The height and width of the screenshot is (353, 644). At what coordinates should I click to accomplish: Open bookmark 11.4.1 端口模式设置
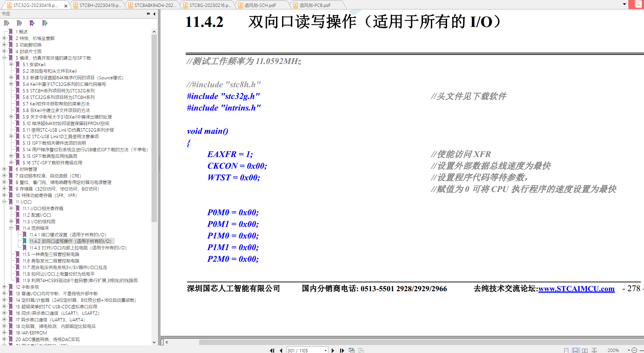68,235
